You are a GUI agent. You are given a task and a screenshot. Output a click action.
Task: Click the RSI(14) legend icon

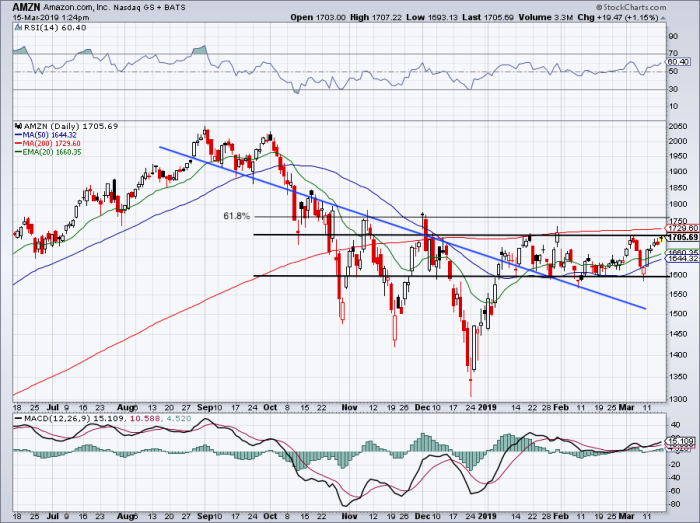pyautogui.click(x=18, y=28)
